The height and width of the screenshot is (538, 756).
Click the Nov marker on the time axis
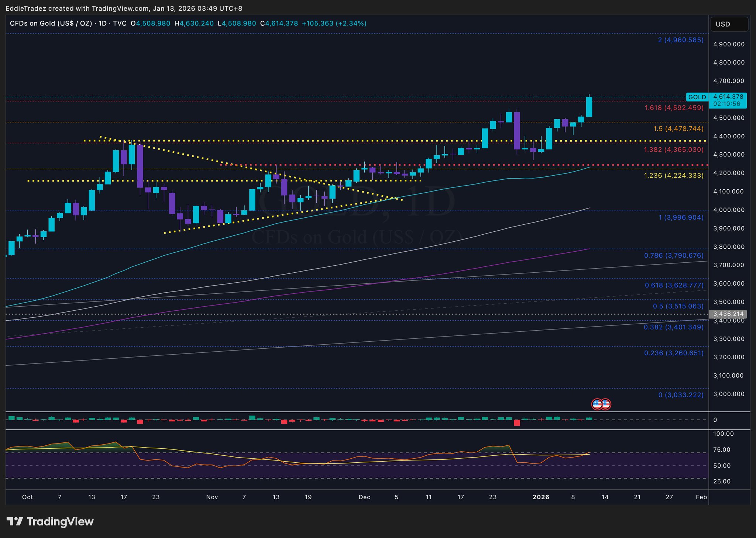pyautogui.click(x=212, y=497)
